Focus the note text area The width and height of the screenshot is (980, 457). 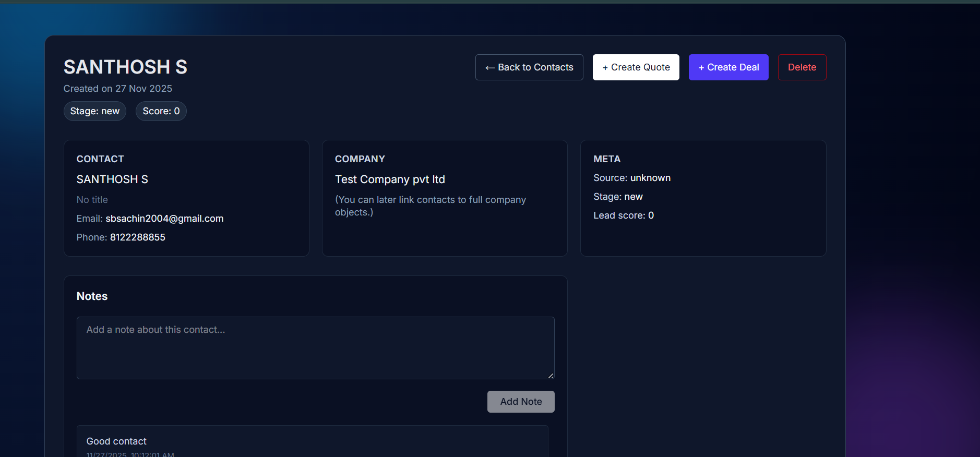tap(316, 348)
